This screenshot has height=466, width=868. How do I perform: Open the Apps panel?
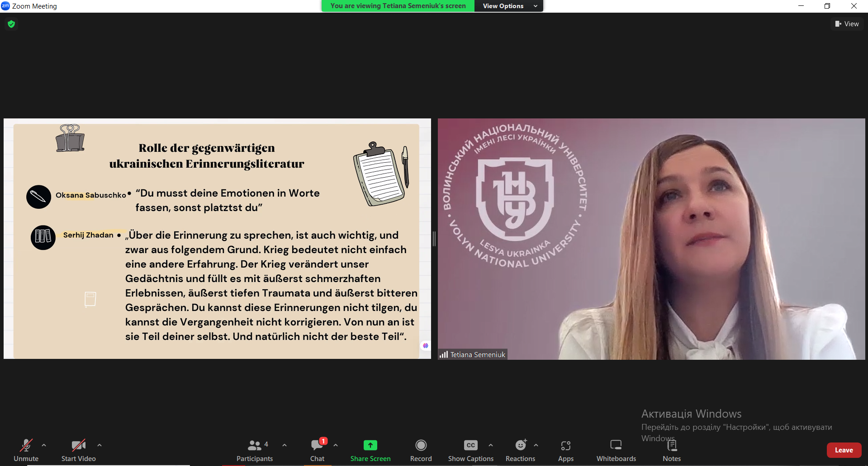(x=565, y=450)
